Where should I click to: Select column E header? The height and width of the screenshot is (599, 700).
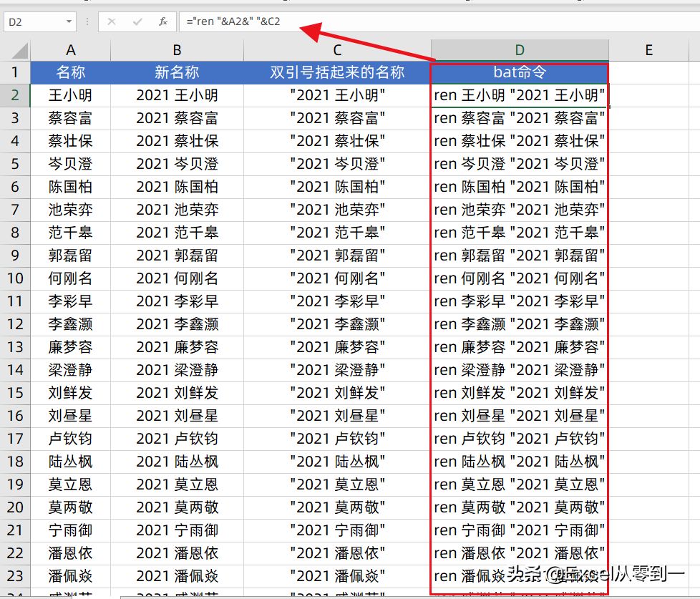[x=648, y=50]
